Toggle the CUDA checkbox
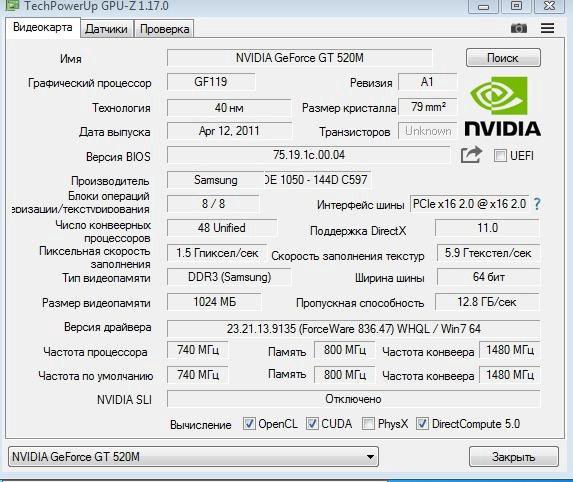The width and height of the screenshot is (573, 482). click(312, 424)
